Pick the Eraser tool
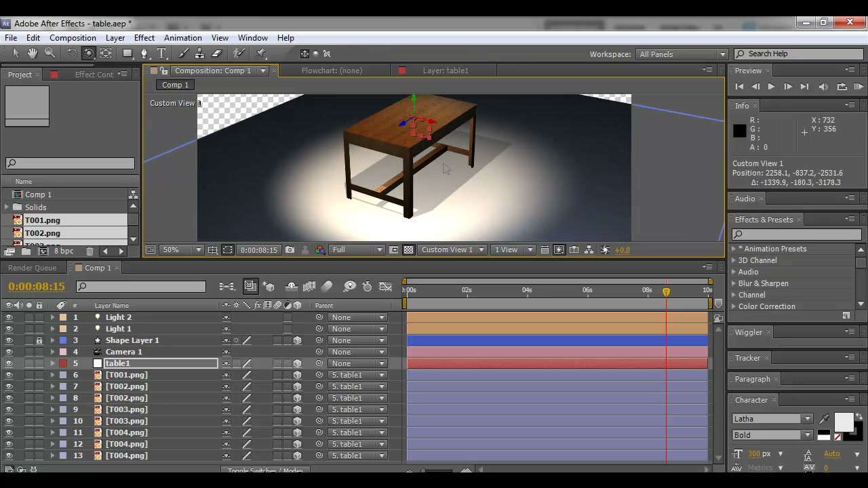Image resolution: width=868 pixels, height=488 pixels. click(x=217, y=54)
